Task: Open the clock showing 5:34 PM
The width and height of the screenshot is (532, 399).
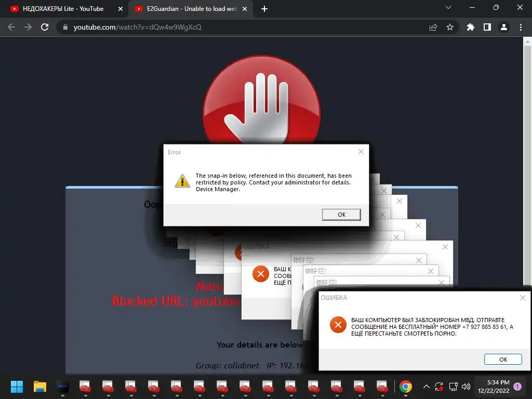Action: point(494,387)
